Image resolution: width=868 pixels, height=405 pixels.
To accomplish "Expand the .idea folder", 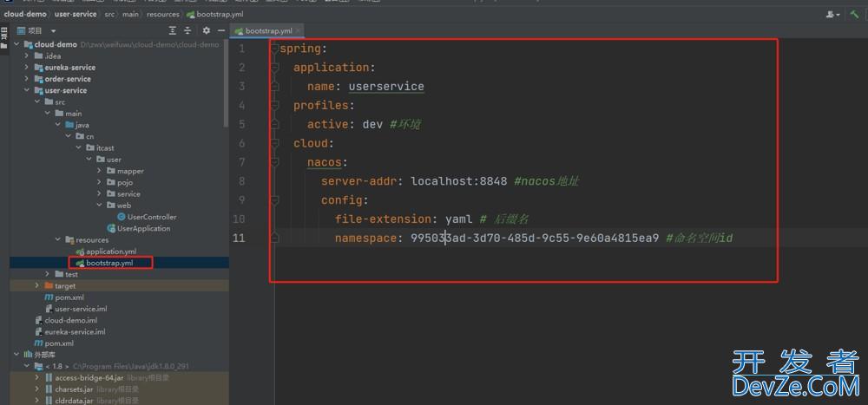I will coord(26,56).
